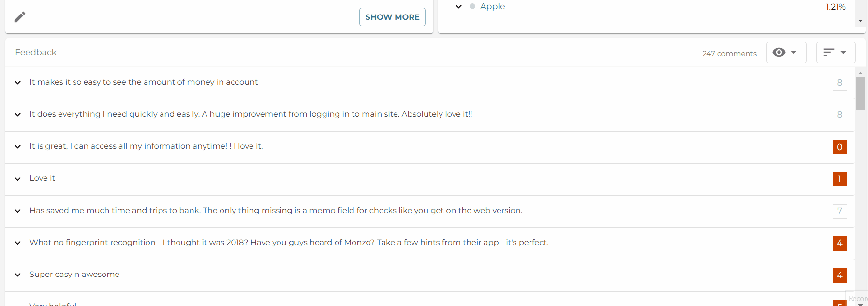Expand the "Love it" comment chevron
Screen dimensions: 868x306
coord(18,179)
